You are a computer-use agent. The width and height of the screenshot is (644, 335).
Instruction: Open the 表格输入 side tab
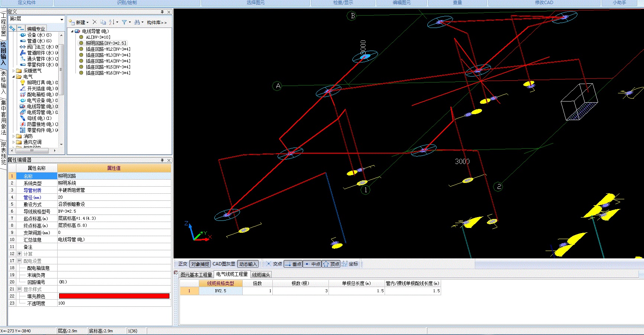point(3,83)
